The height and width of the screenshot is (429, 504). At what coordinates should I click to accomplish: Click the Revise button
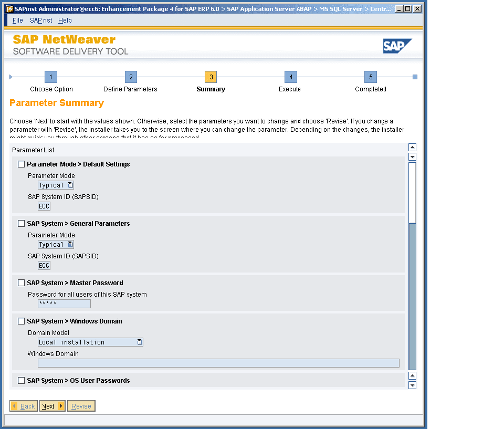tap(81, 406)
